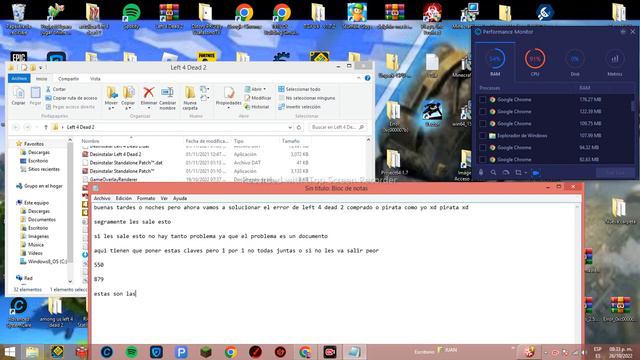Click Cortar scissors in Explorer ribbon
This screenshot has width=640, height=360.
[49, 89]
